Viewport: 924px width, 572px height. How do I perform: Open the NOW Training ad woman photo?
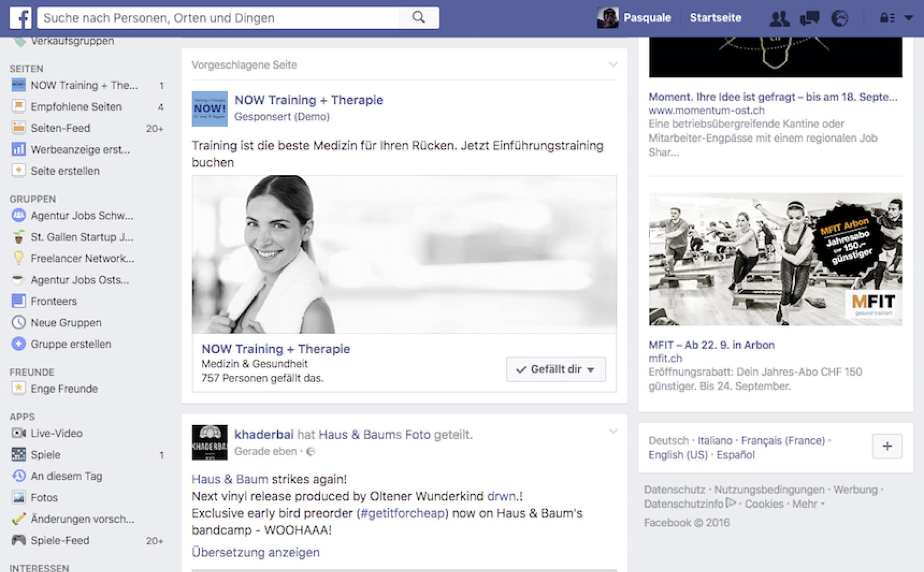tap(404, 254)
